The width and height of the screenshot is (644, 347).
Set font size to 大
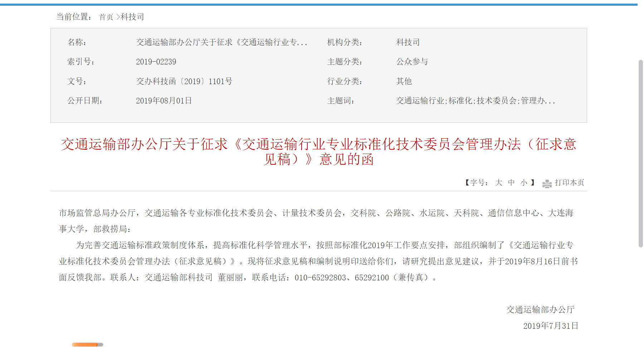[x=499, y=183]
